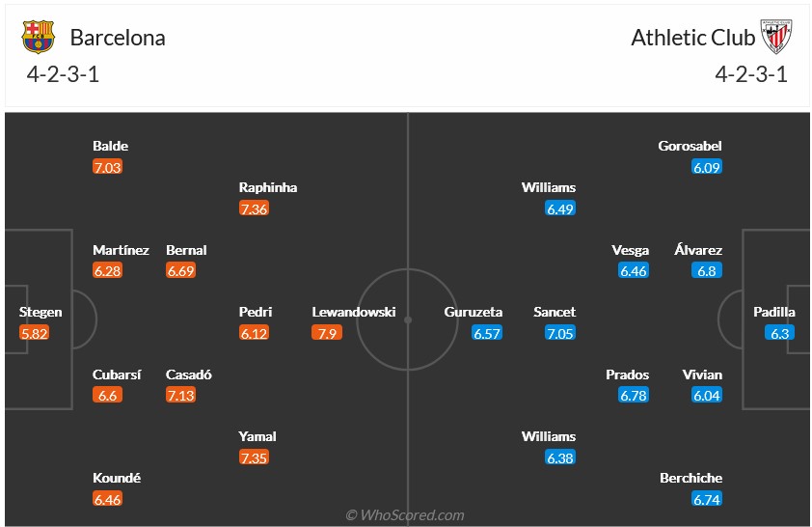The height and width of the screenshot is (527, 812).
Task: Click Stegen's 5.82 rating badge
Action: coord(35,333)
